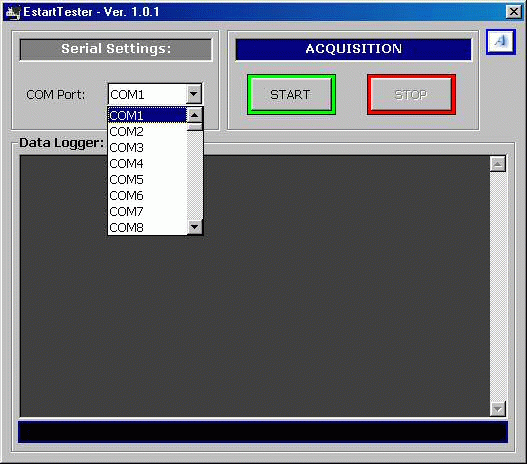Choose COM3 from the port list
Screen dimensions: 527x464
pyautogui.click(x=148, y=147)
